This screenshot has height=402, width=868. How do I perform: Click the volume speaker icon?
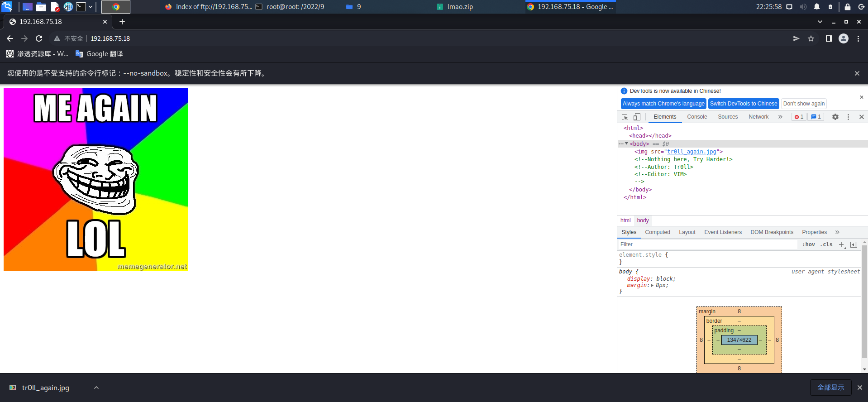pyautogui.click(x=803, y=7)
